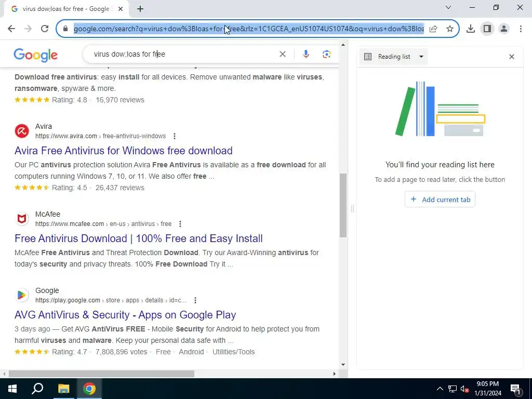Click the '7,808,896 votes' text
The image size is (532, 399).
point(121,352)
